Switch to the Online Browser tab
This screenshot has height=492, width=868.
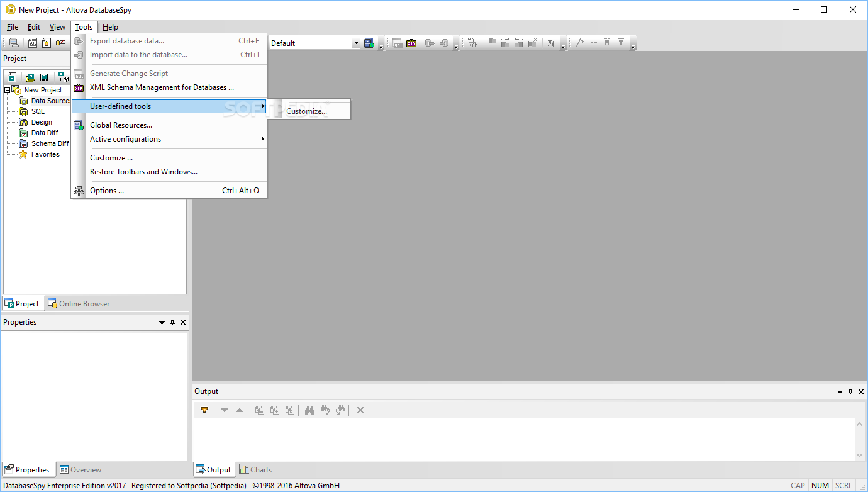click(x=79, y=304)
